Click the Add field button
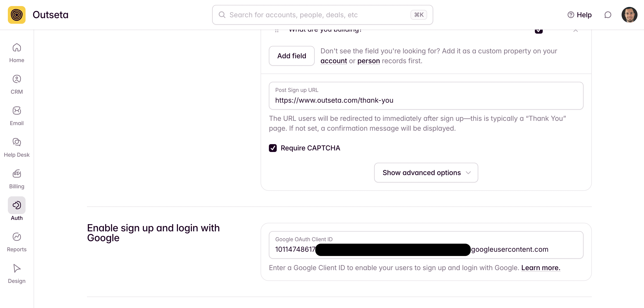This screenshot has width=644, height=308. [292, 56]
